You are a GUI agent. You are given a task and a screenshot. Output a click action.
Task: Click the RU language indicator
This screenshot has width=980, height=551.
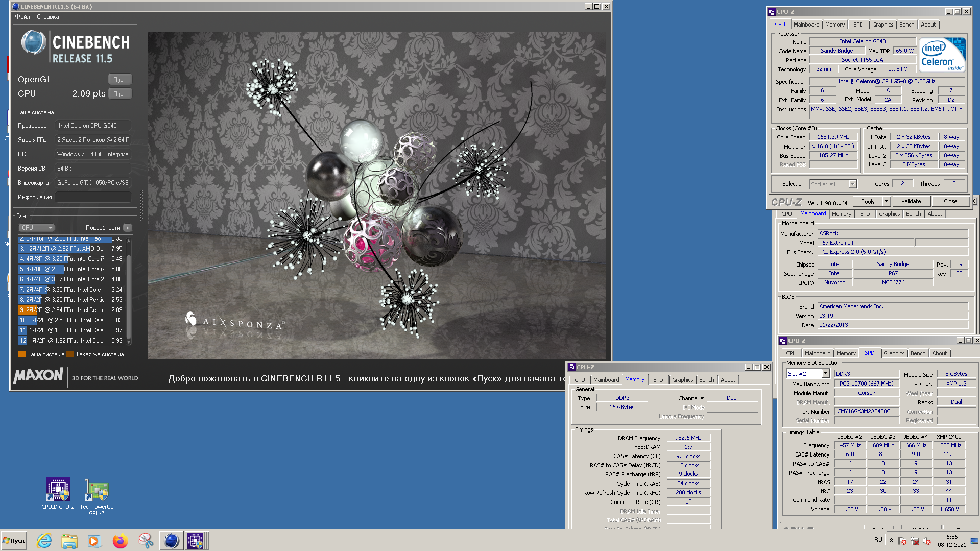878,540
